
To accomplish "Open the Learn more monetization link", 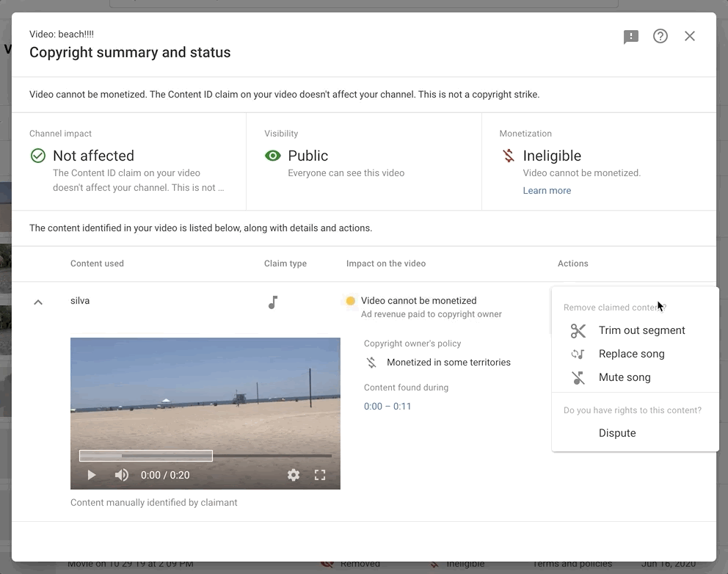I will point(547,190).
